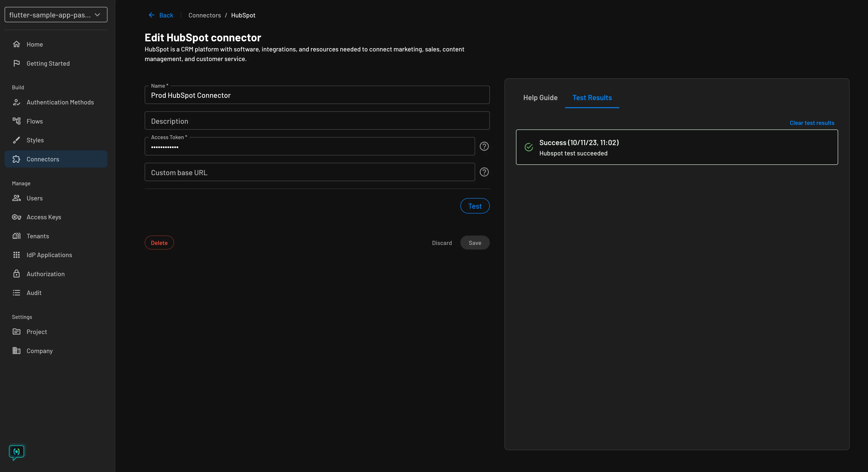Click the Getting Started flag icon
The height and width of the screenshot is (472, 868).
[17, 63]
